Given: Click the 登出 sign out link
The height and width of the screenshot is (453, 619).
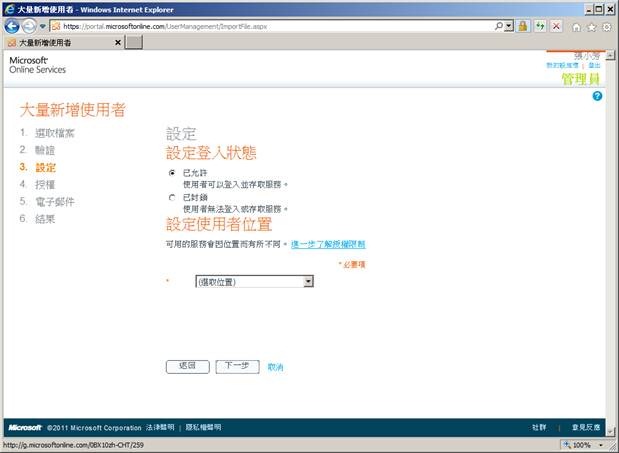Looking at the screenshot, I should coord(594,65).
